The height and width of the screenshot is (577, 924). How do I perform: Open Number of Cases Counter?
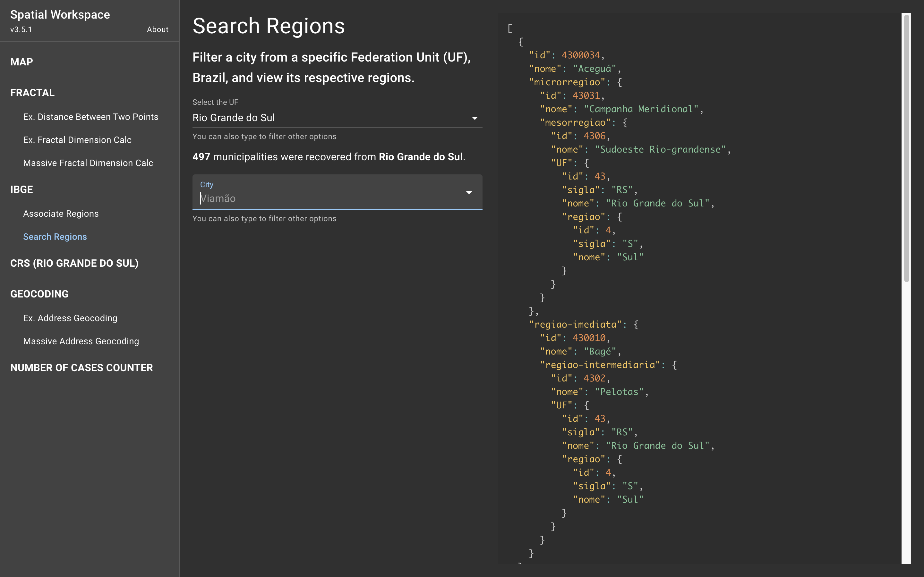(x=82, y=368)
